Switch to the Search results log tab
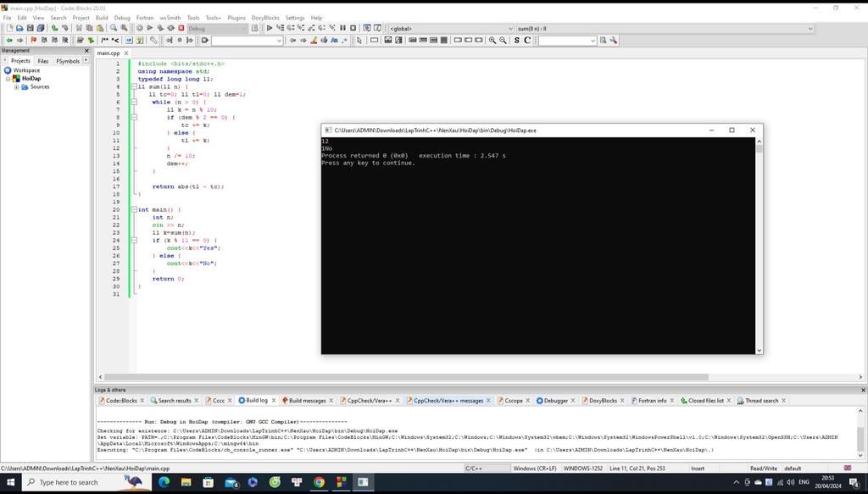 [175, 401]
